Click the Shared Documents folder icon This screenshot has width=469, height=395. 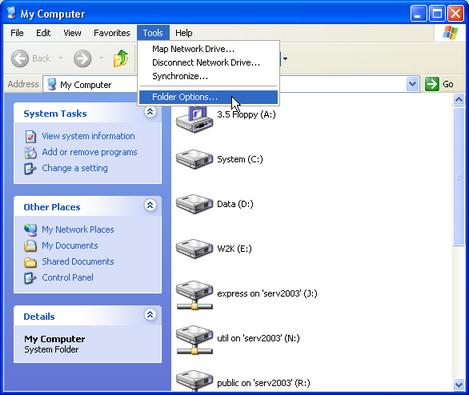(30, 262)
